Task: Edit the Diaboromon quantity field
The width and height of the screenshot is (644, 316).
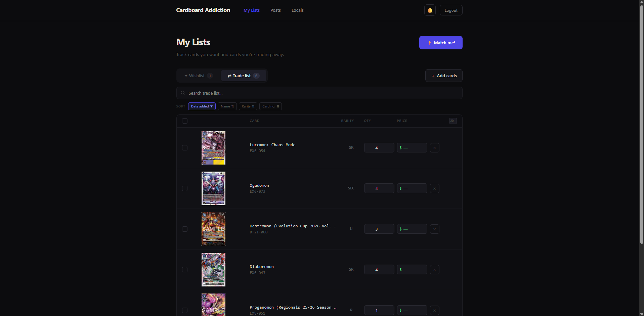Action: 379,270
